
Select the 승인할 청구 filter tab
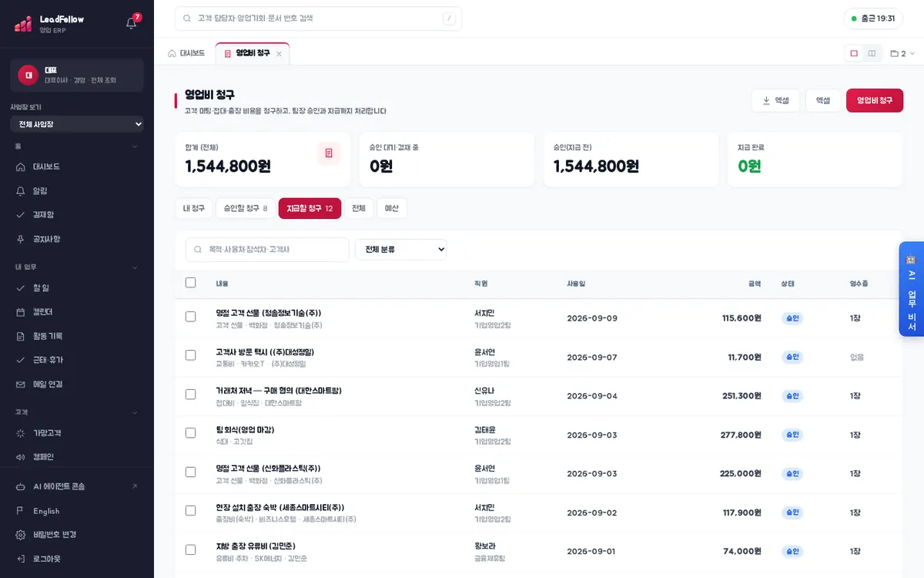tap(246, 208)
